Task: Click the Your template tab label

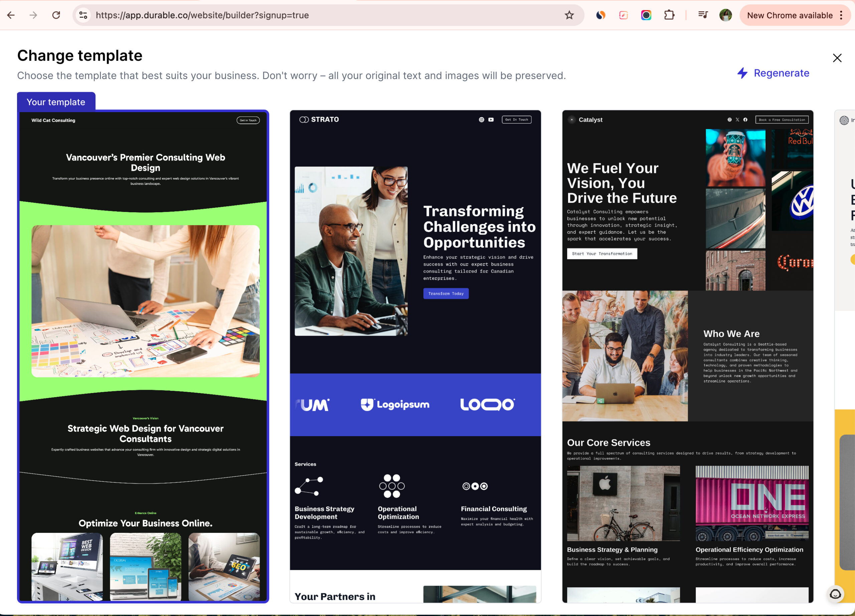Action: point(56,102)
